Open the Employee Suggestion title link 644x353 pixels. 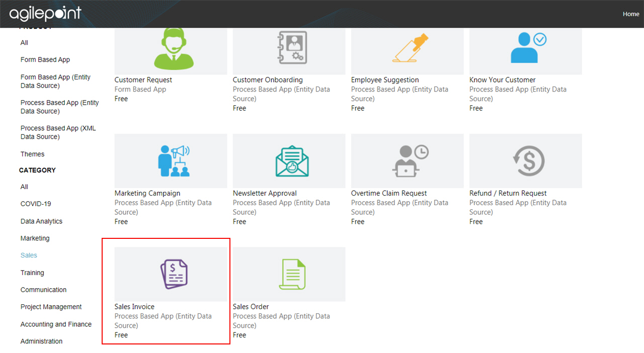(x=385, y=80)
